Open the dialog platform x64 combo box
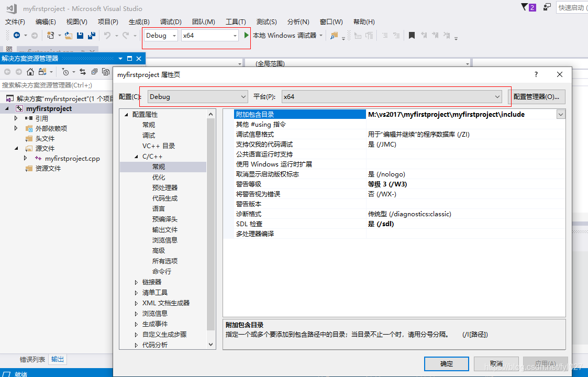The width and height of the screenshot is (588, 377). [x=392, y=97]
